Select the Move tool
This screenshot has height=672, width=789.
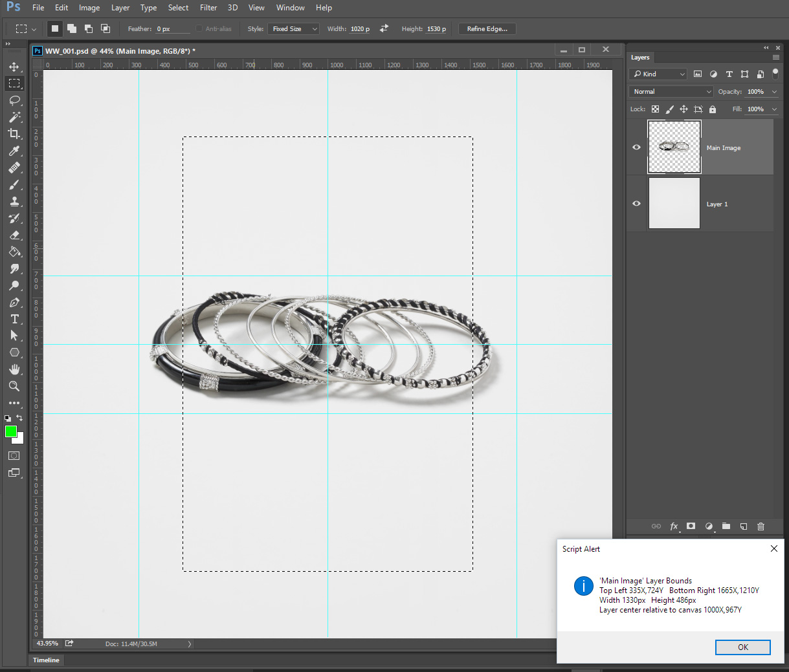[x=14, y=67]
